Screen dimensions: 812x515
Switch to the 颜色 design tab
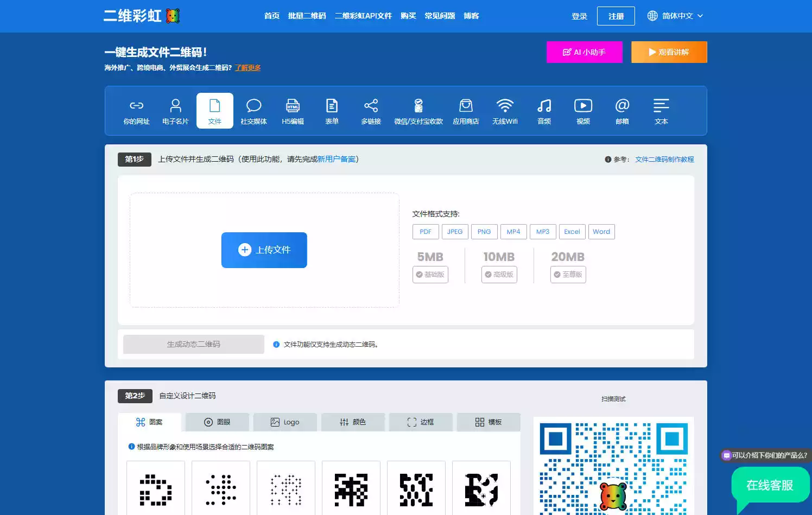pos(353,422)
